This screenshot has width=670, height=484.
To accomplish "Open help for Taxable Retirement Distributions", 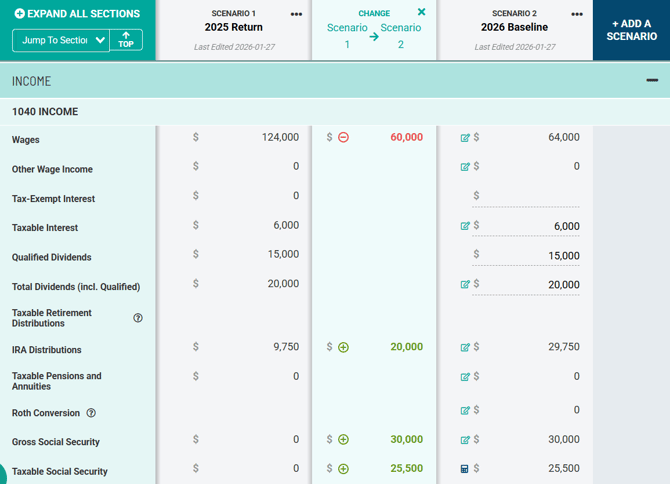I will 138,318.
